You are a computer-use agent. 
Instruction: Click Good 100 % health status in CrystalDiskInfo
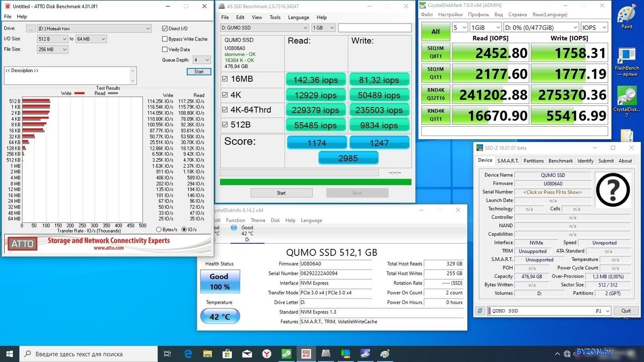220,282
